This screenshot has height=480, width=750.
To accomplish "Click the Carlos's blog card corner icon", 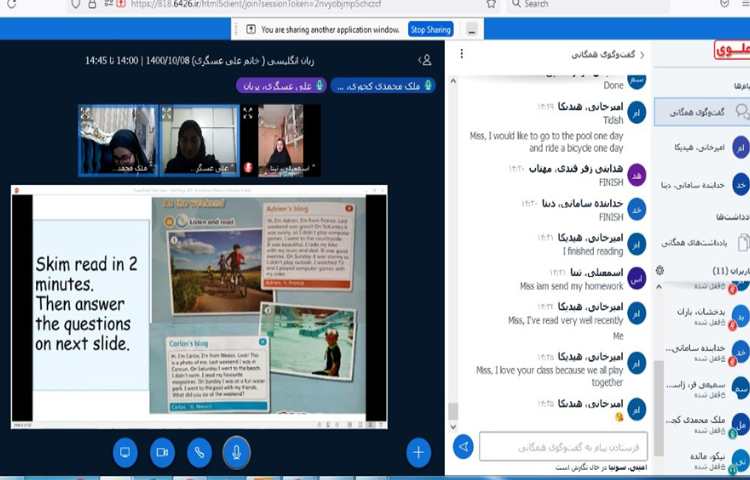I will [262, 342].
